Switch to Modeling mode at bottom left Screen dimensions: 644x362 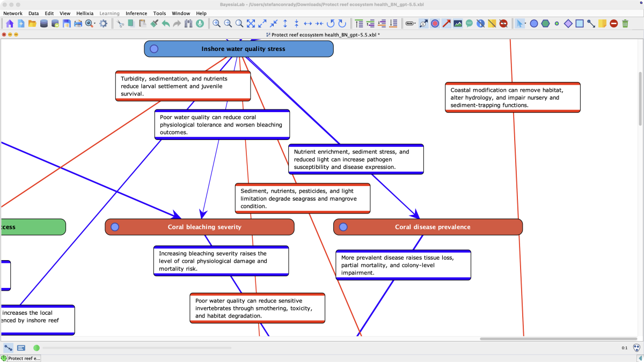(9, 348)
